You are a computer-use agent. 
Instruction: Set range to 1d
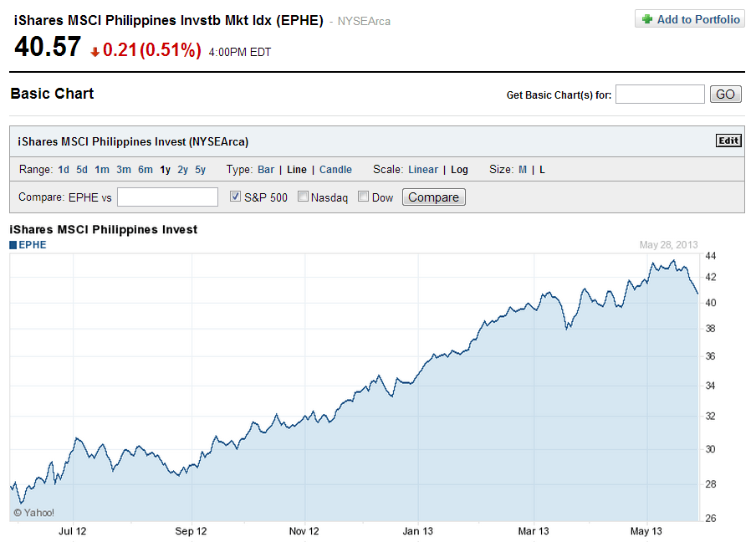pos(64,170)
